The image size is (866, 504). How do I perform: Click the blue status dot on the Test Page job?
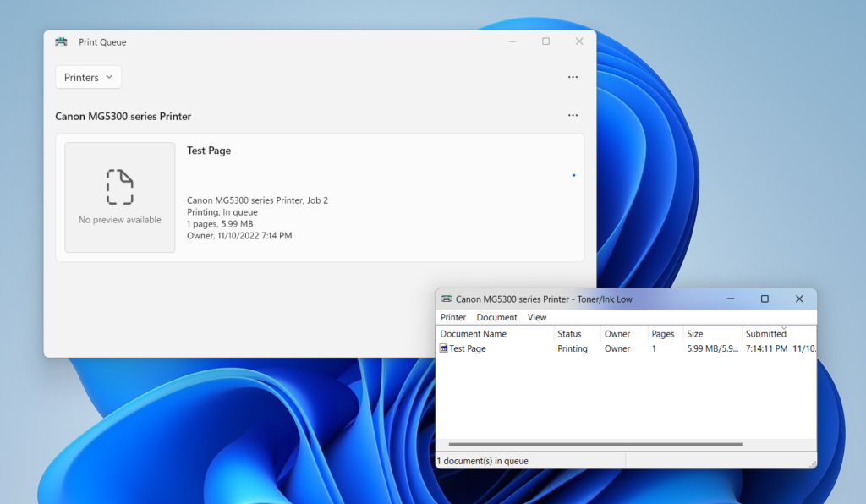(x=573, y=175)
